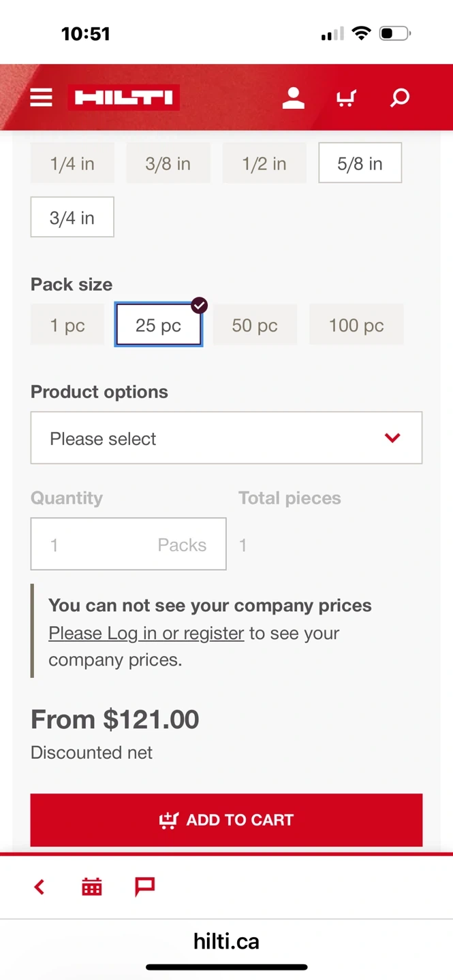The height and width of the screenshot is (980, 453).
Task: Select the 1/4 in size option
Action: [x=72, y=163]
